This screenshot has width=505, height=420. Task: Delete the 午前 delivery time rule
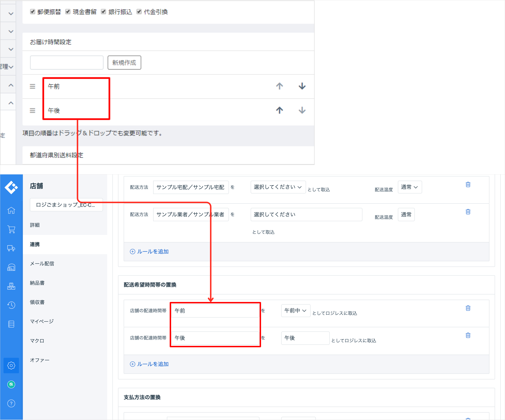468,308
